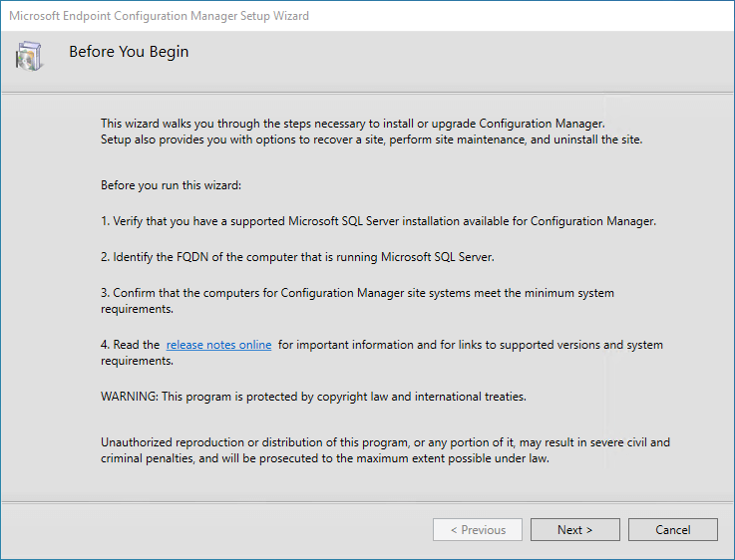Click step 3 about minimum system requirements
Screen dimensions: 735x560
(x=357, y=301)
